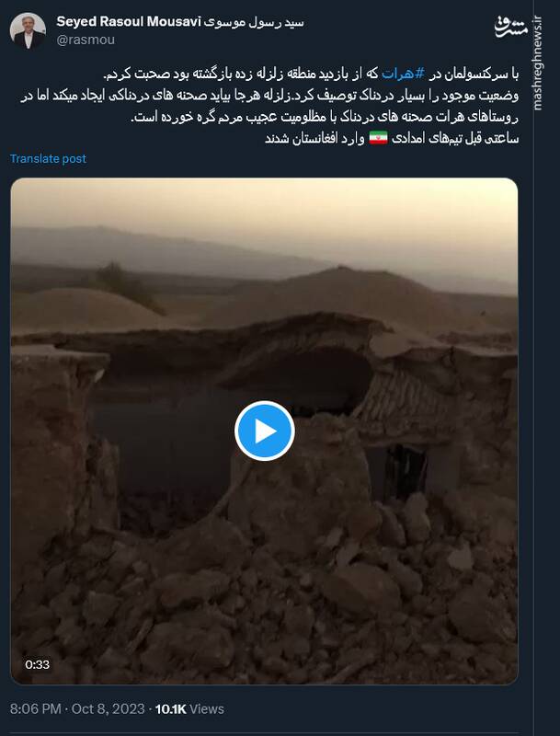The width and height of the screenshot is (560, 736).
Task: Click the #هرات hashtag
Action: click(x=403, y=74)
